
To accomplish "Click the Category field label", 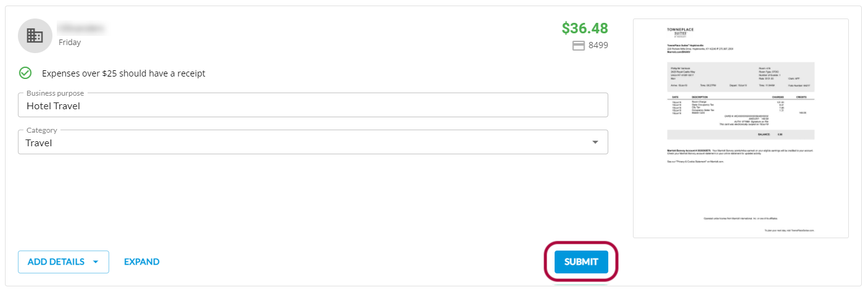I will tap(42, 130).
